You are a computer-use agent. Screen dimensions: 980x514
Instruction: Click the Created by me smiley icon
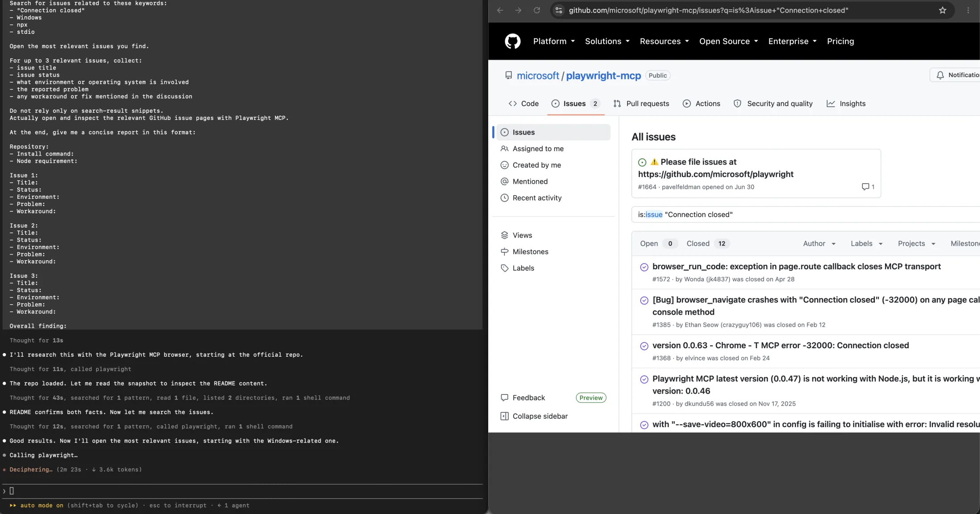pyautogui.click(x=504, y=165)
